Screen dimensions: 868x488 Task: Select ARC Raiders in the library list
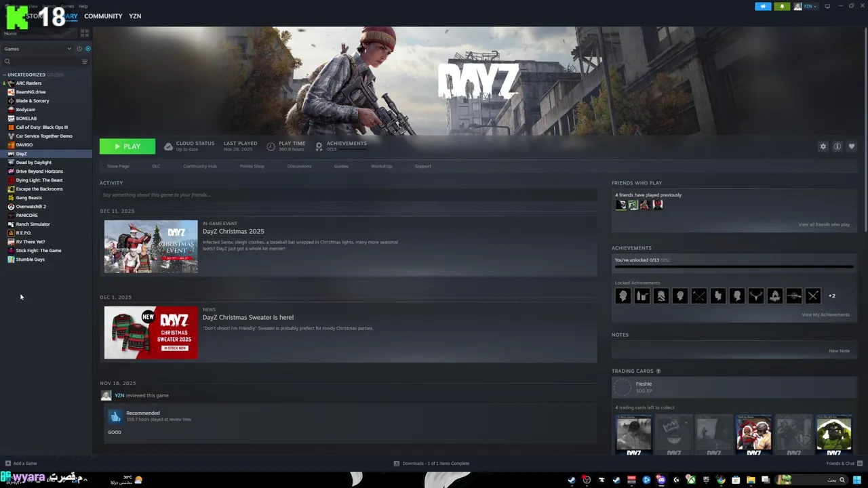(28, 83)
